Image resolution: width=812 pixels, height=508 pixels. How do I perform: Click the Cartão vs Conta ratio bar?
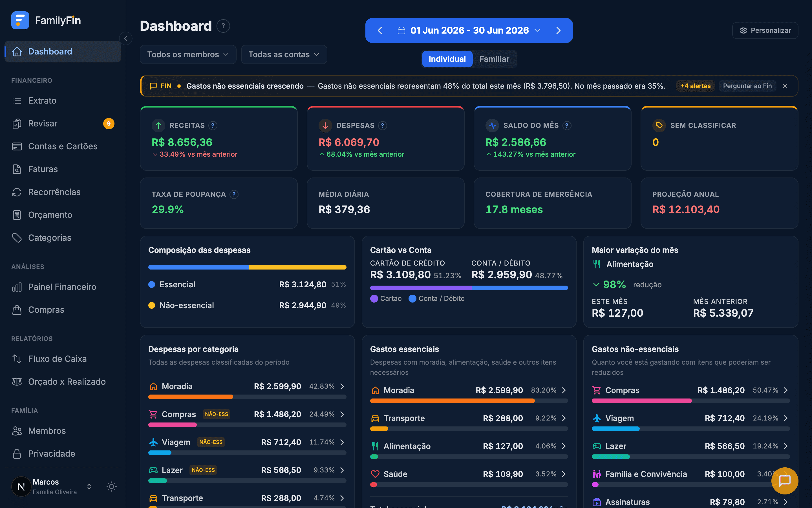pyautogui.click(x=469, y=288)
